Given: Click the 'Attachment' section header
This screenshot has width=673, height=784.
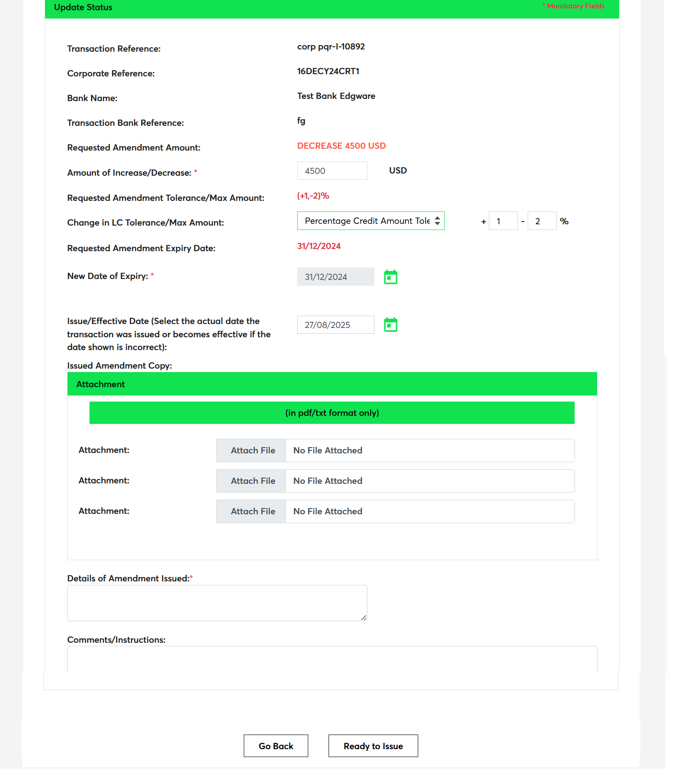Looking at the screenshot, I should tap(332, 384).
